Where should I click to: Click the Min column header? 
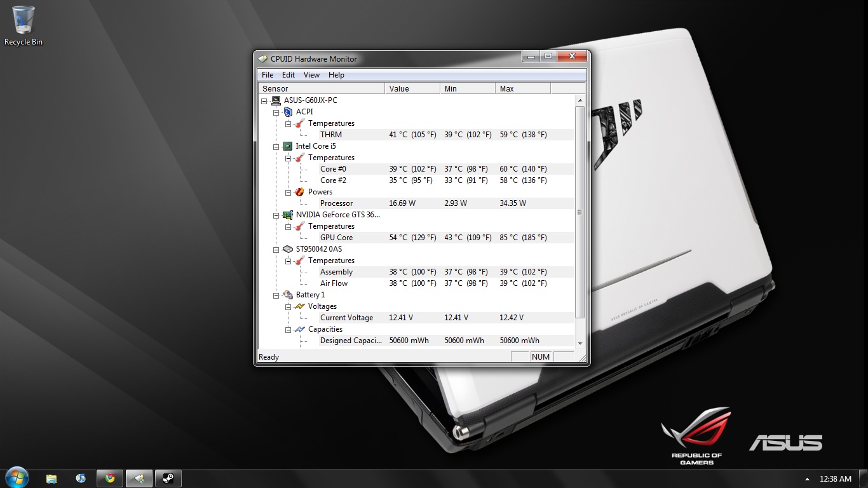click(468, 88)
